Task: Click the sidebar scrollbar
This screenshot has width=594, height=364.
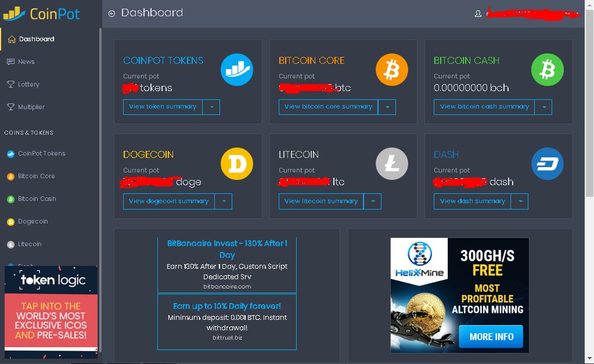Action: (100, 189)
